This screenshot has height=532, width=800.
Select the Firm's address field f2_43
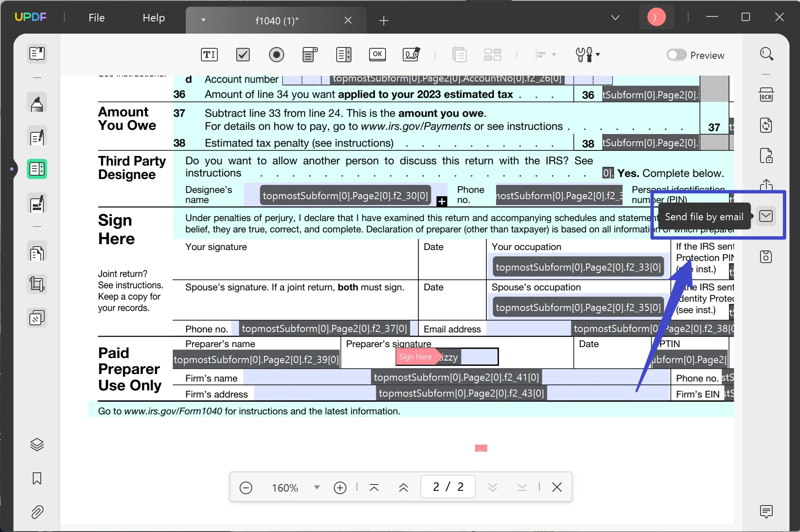(x=462, y=393)
